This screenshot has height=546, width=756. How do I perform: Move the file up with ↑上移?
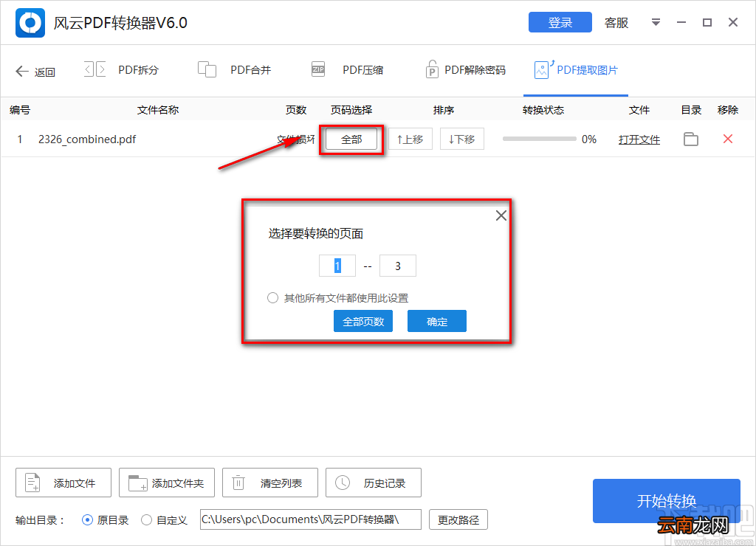410,139
